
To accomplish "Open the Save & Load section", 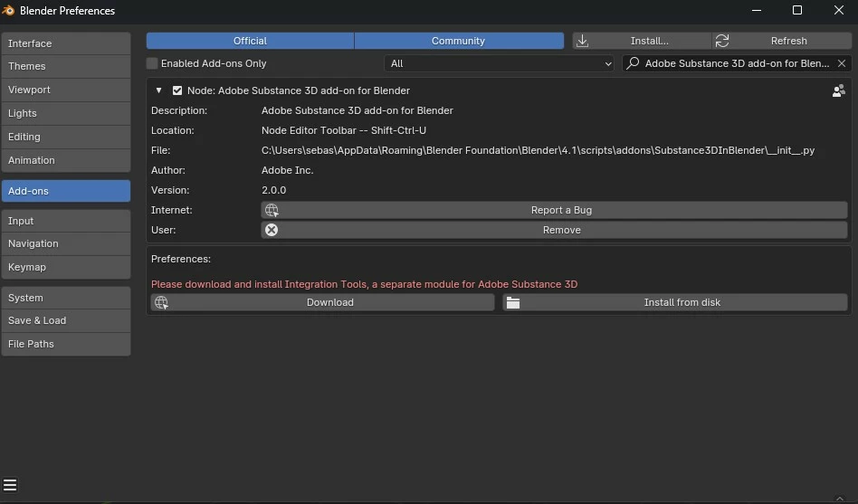I will click(66, 320).
